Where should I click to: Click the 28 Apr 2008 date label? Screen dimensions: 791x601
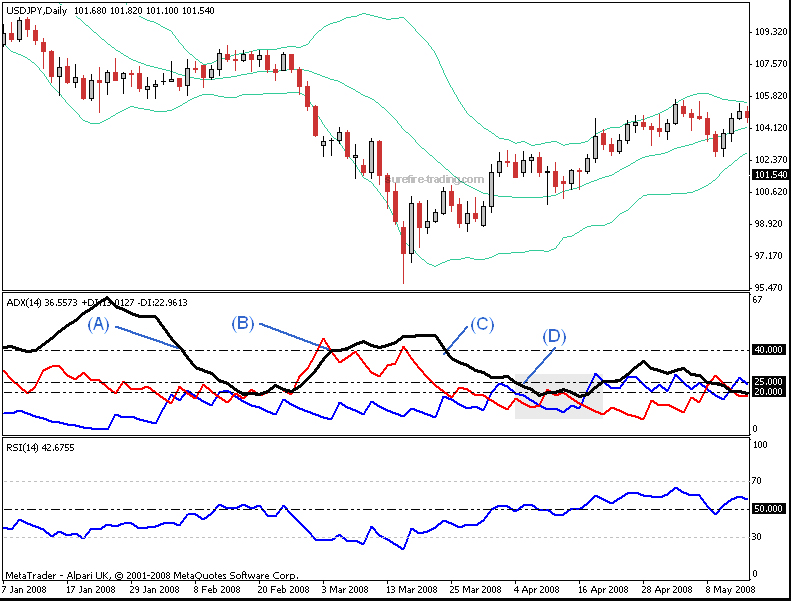tap(667, 589)
